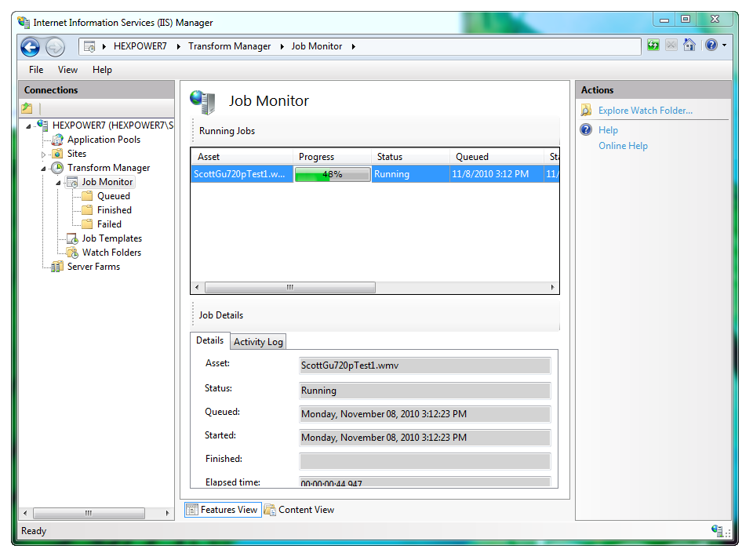Screen dimensions: 753x560
Task: Open breadcrumb arrow after HEXPOWER7
Action: (178, 46)
